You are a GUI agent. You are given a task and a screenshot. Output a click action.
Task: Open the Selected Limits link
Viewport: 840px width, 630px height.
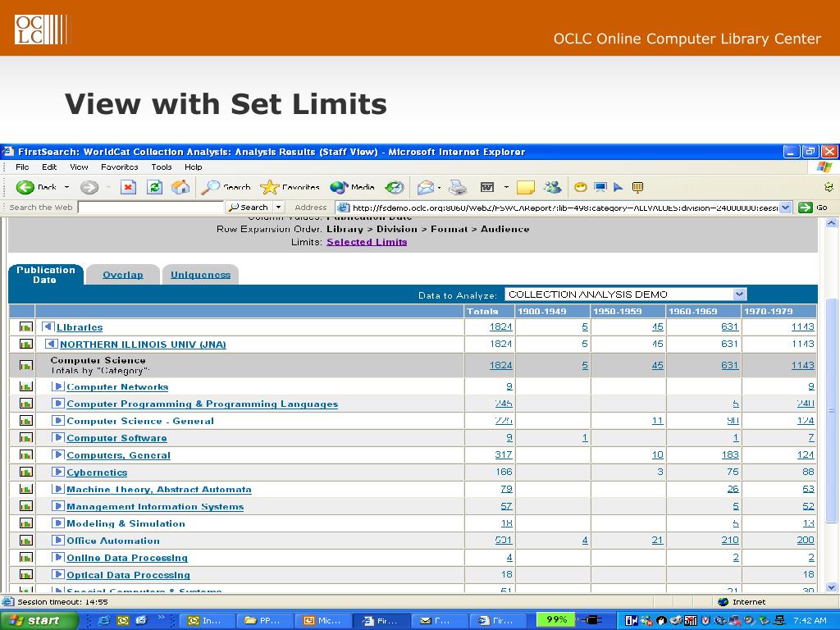(367, 242)
